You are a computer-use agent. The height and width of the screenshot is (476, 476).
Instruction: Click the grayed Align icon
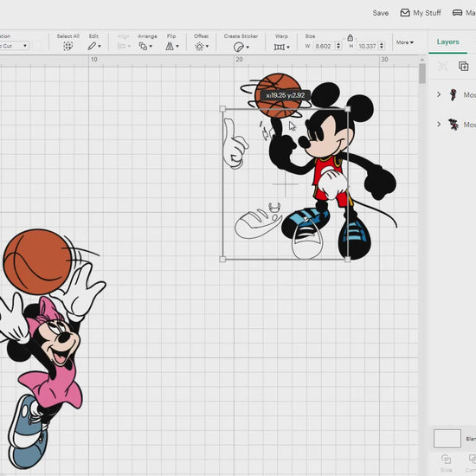122,46
